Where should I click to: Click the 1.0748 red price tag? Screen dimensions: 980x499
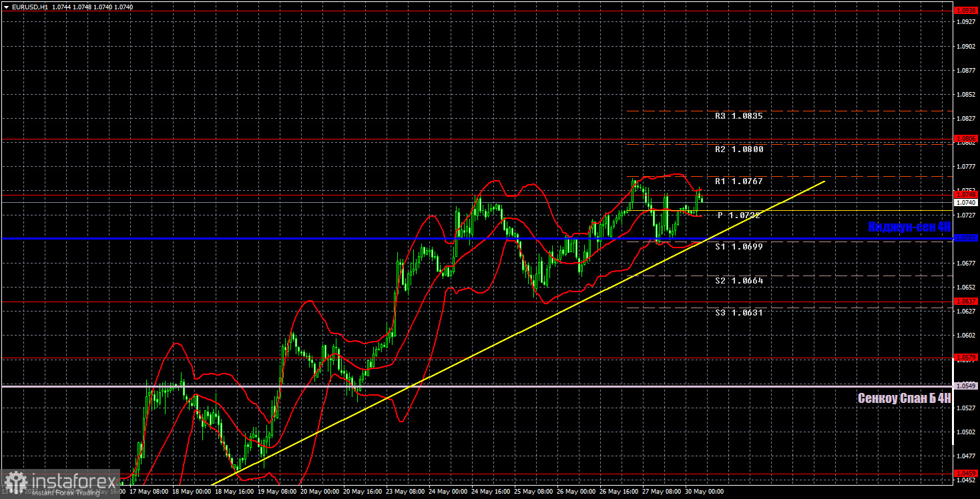[966, 195]
